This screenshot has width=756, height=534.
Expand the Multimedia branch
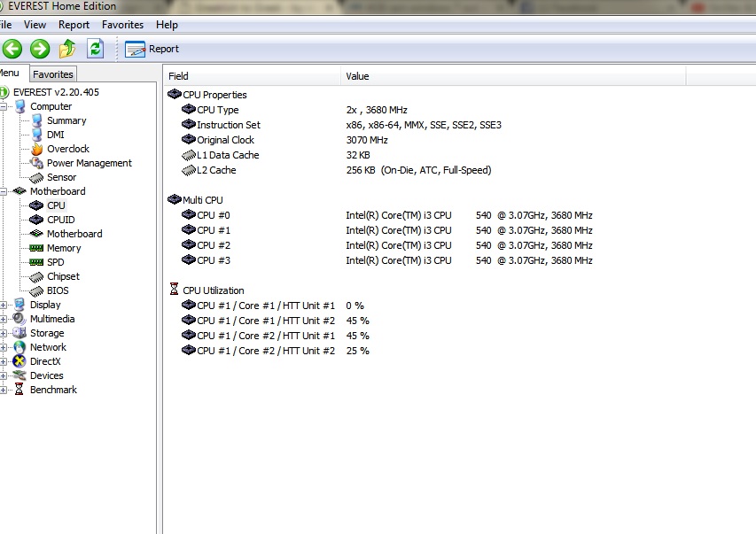pos(4,319)
